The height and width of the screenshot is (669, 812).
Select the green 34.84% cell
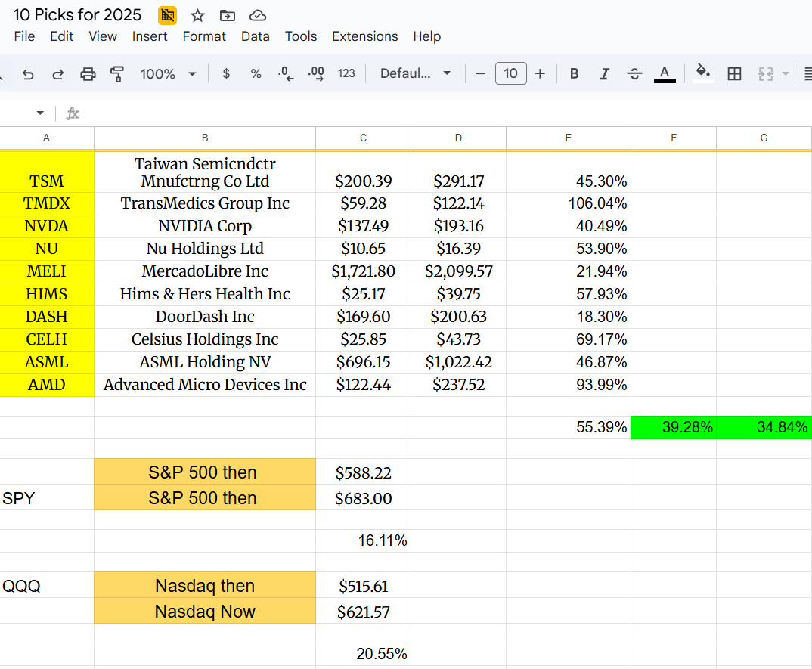tap(764, 427)
